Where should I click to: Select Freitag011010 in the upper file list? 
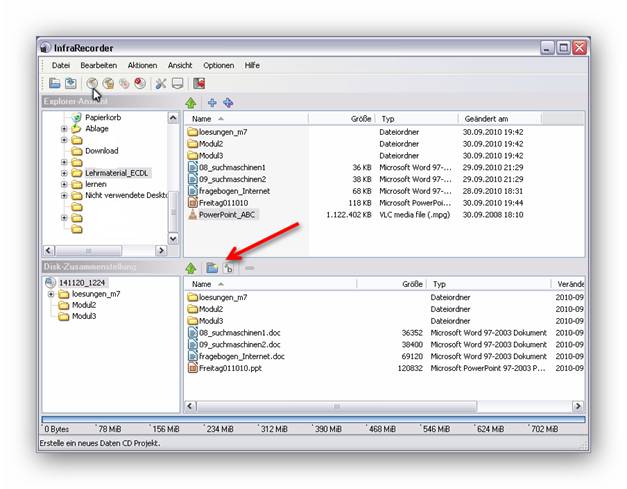pyautogui.click(x=223, y=203)
